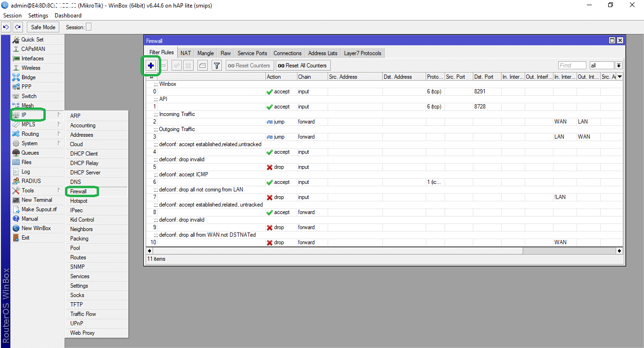Select Hotspot in IP submenu
Screen dimensions: 644x348
pos(97,201)
